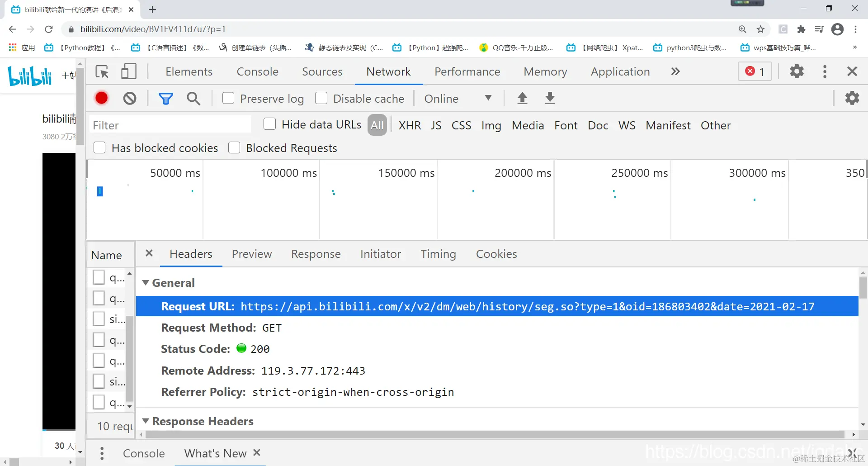Activate the inspect element picker icon

click(x=102, y=71)
